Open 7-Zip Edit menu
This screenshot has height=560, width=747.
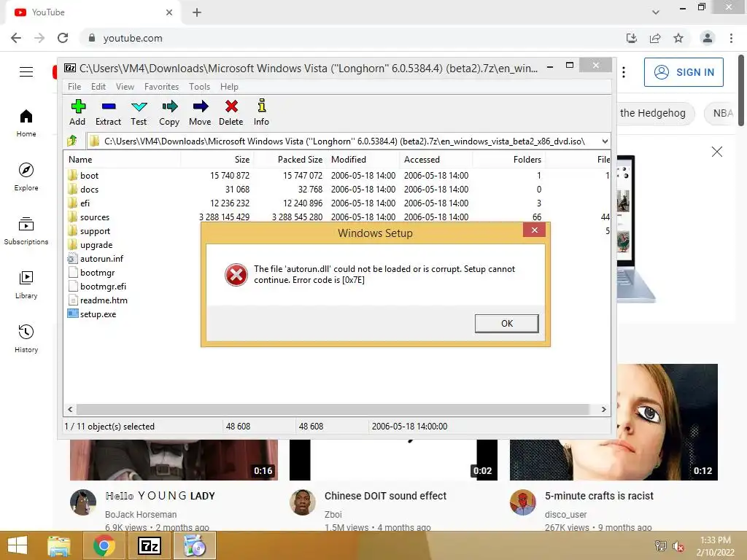[x=98, y=87]
